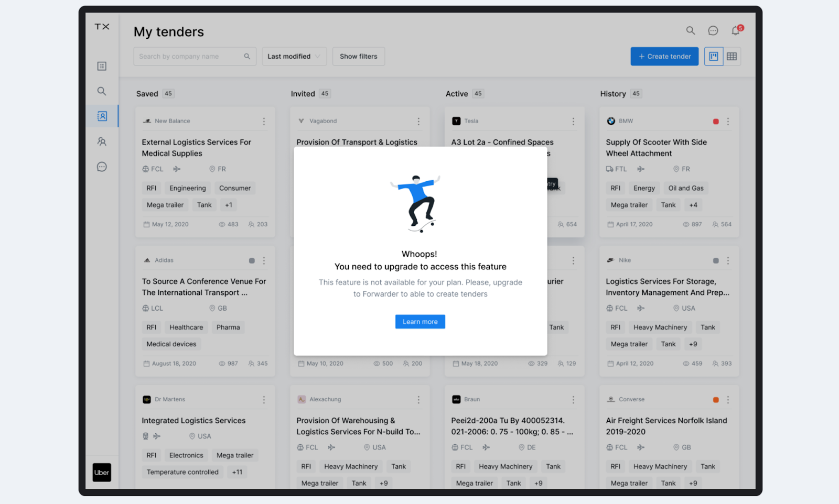This screenshot has width=839, height=504.
Task: Open the sidebar chat messages icon
Action: coord(102,167)
